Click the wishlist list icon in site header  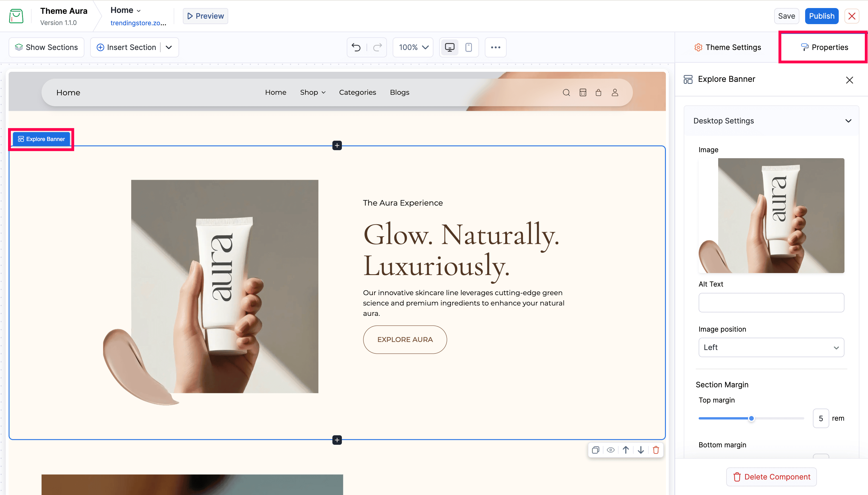(x=583, y=92)
